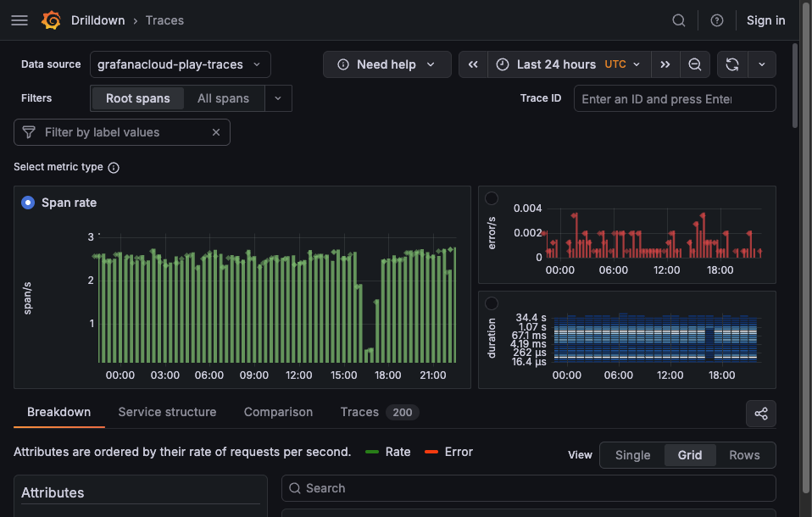This screenshot has width=812, height=517.
Task: Click the info icon beside Select metric type
Action: pos(114,167)
